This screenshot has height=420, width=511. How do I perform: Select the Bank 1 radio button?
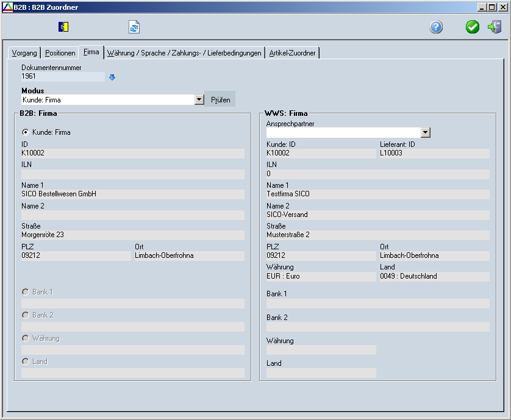26,292
